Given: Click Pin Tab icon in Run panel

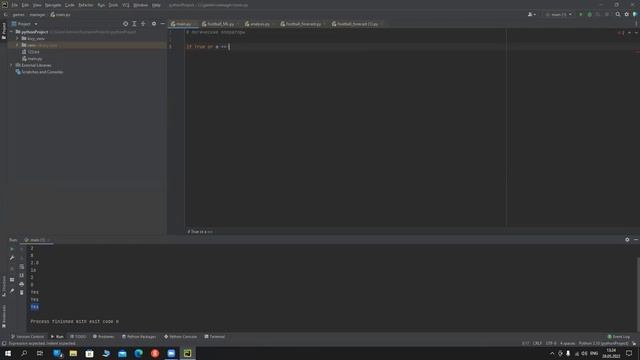Looking at the screenshot, I should point(12,291).
